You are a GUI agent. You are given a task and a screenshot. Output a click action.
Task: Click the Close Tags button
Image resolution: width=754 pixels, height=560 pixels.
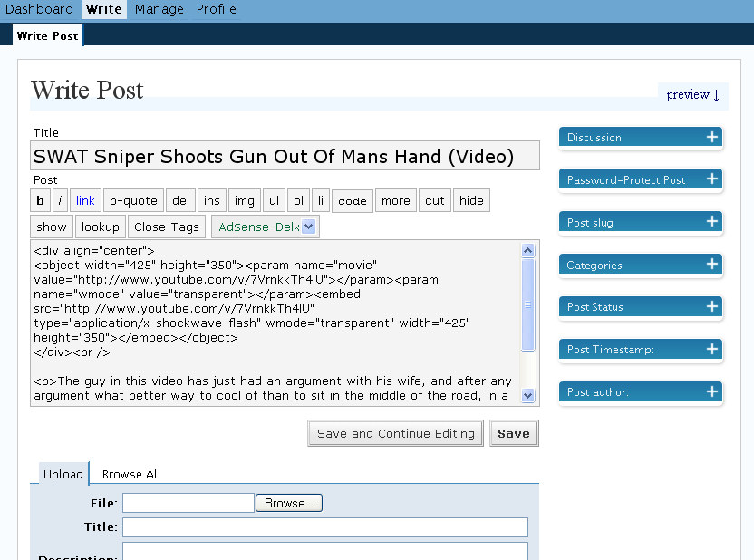click(x=167, y=227)
